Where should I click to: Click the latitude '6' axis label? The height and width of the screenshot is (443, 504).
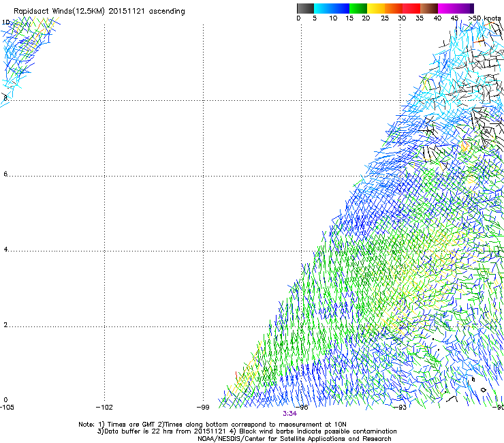pos(5,174)
